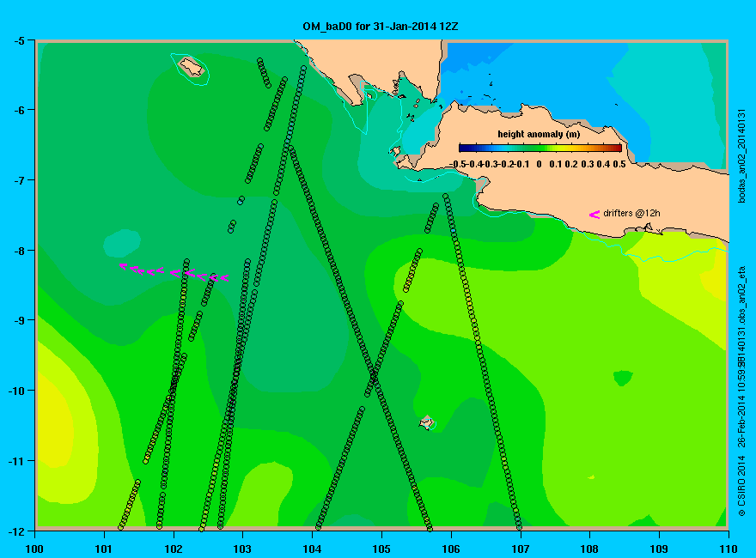Select longitude tick label 105
Screen dimensions: 756x558
point(381,549)
